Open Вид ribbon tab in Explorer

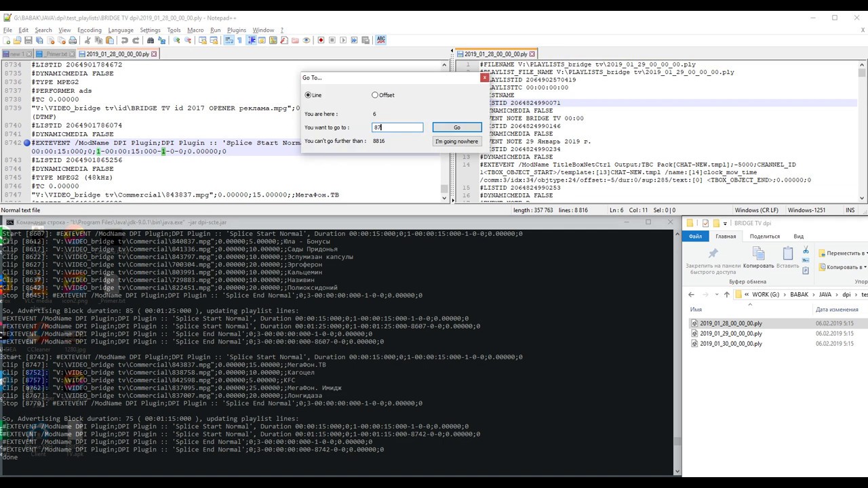click(799, 237)
